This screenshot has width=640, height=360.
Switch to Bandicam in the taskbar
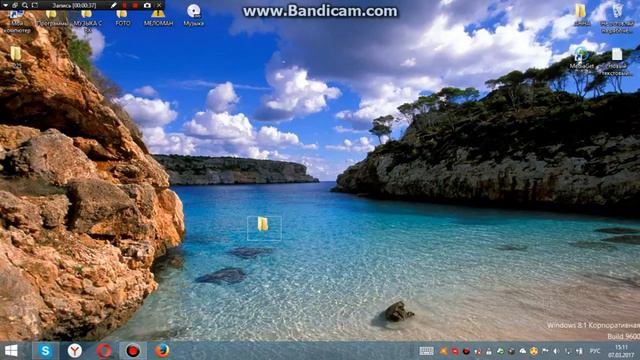(x=133, y=351)
